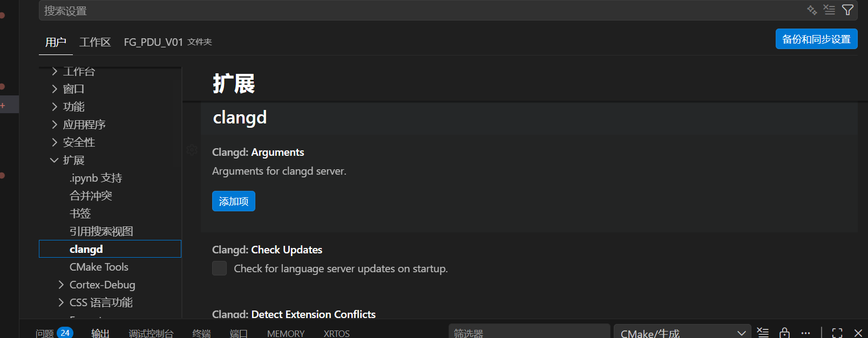Screen dimensions: 868x338
Task: Expand the CSS 语言功能 node
Action: (x=61, y=302)
